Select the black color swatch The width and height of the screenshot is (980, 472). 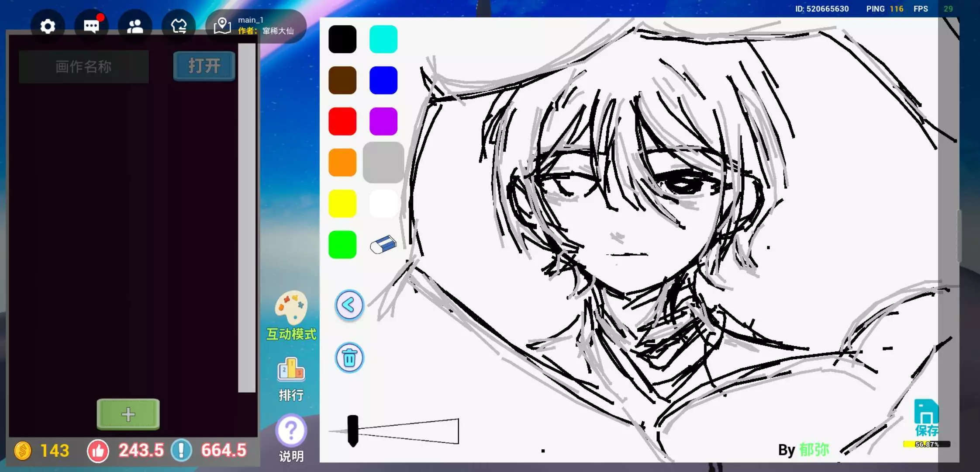coord(342,39)
